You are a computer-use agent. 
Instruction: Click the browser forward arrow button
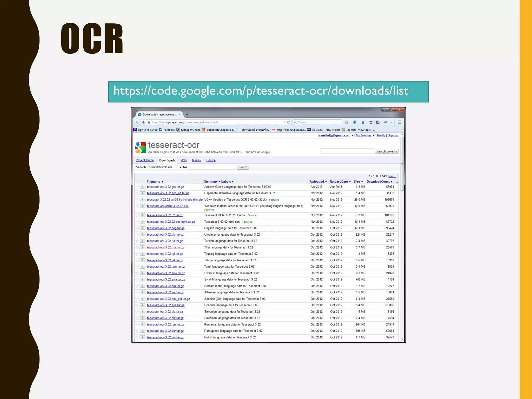[x=143, y=122]
